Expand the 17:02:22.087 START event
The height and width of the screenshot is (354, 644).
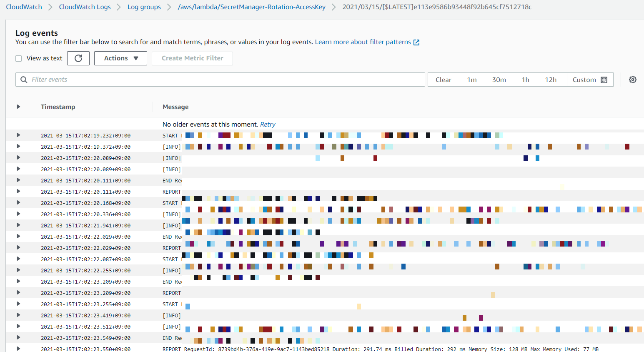(18, 259)
